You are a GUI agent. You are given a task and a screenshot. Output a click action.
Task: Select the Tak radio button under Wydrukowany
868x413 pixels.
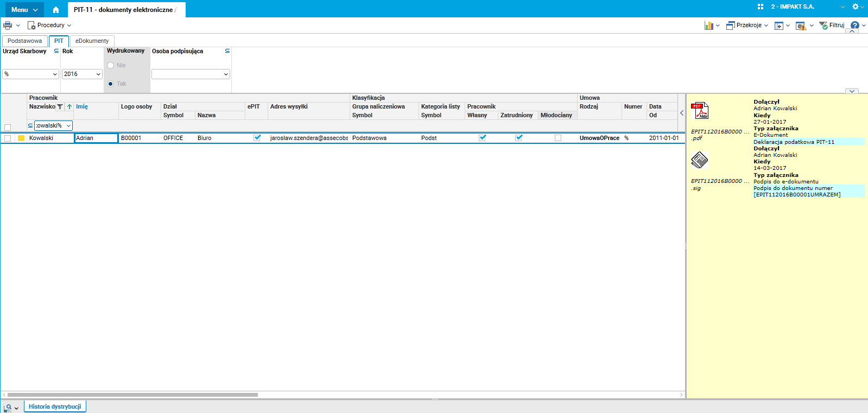[x=111, y=84]
